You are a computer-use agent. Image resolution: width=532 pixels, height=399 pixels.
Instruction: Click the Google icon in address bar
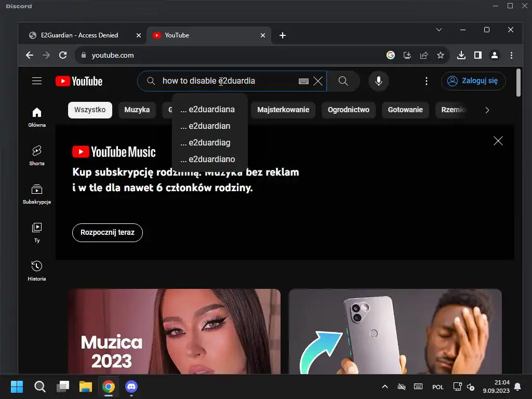click(x=391, y=55)
